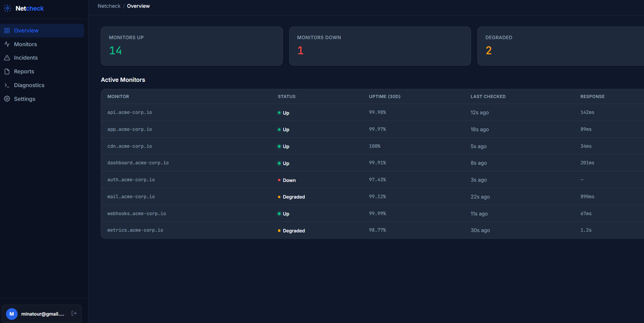Click the Monitors pulse icon

coord(7,44)
